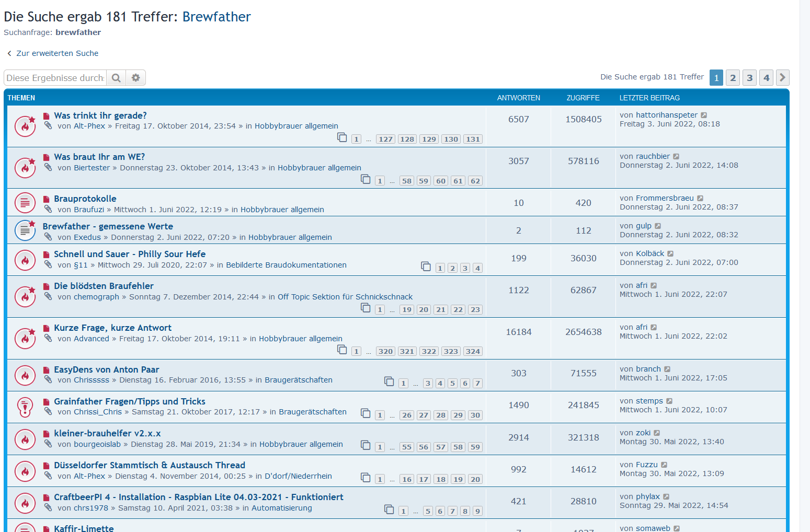Image resolution: width=810 pixels, height=532 pixels.
Task: Jump to last post by rauchbier
Action: point(676,157)
